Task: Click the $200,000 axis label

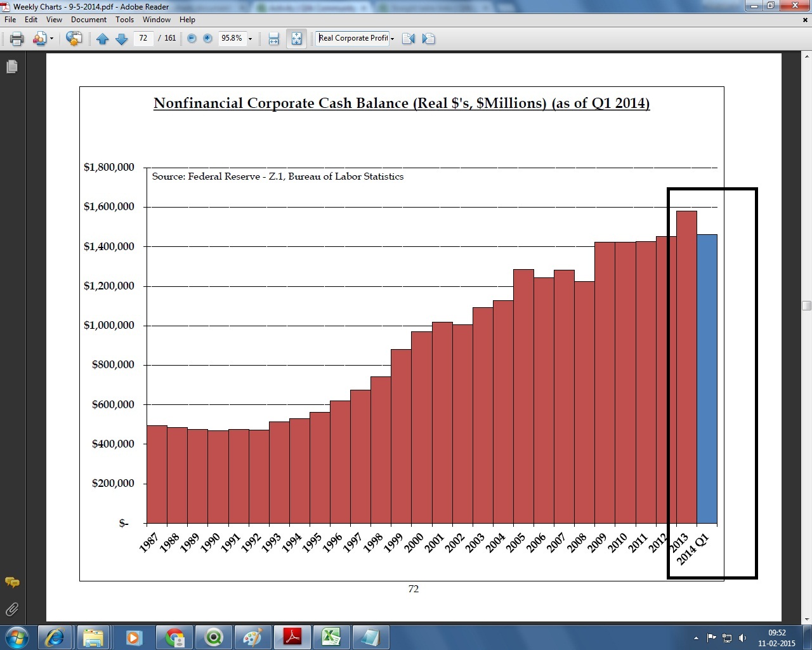Action: (x=113, y=483)
